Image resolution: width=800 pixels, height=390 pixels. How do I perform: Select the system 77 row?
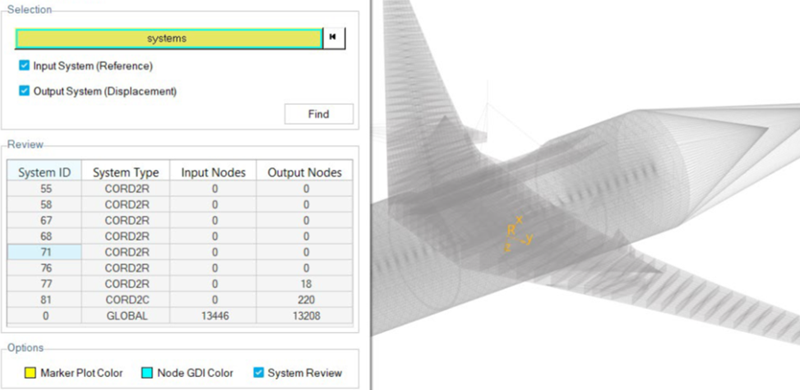pos(180,284)
